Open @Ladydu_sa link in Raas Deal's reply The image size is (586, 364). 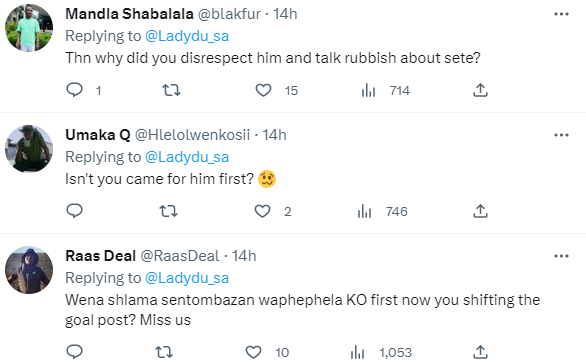pyautogui.click(x=187, y=278)
